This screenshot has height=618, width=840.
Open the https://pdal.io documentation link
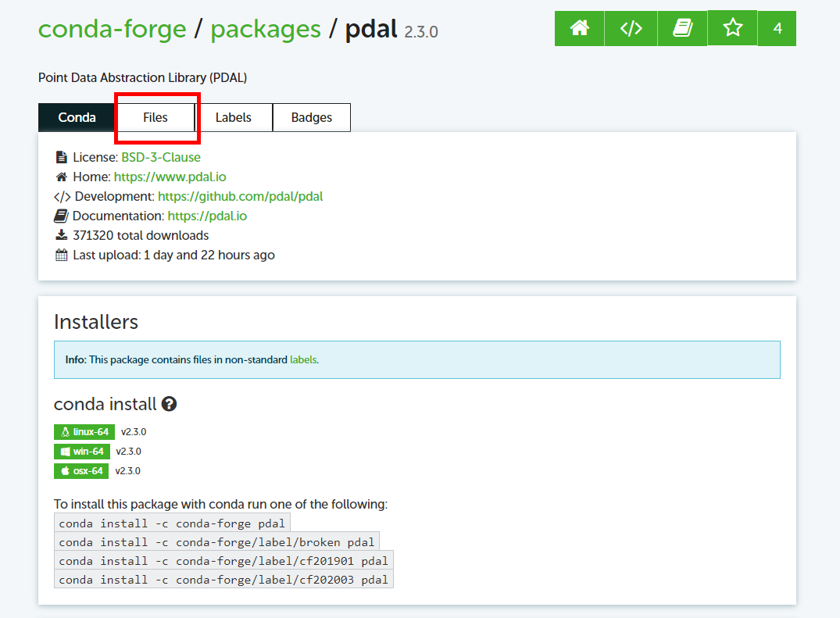point(208,216)
